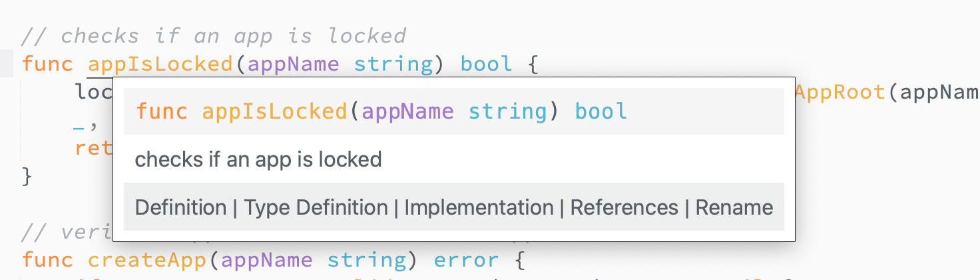Click AppRoot call on the right of the code
Image resolution: width=980 pixels, height=280 pixels.
(x=840, y=92)
